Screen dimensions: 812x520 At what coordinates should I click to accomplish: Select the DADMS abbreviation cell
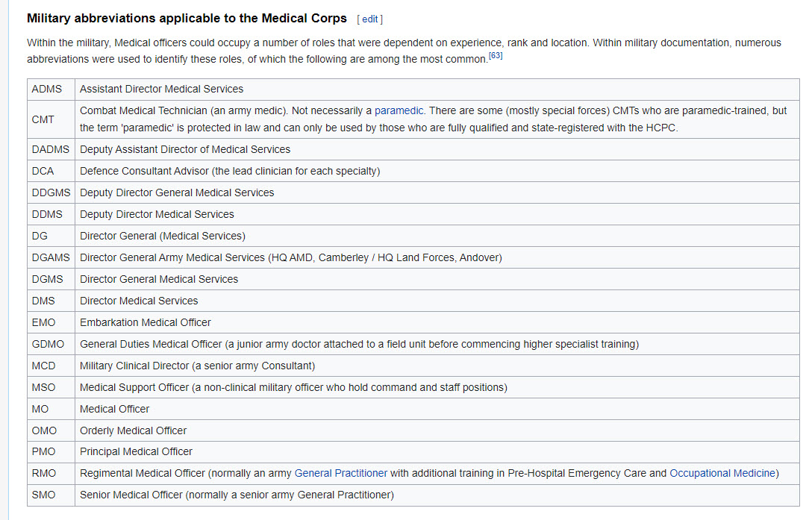51,149
